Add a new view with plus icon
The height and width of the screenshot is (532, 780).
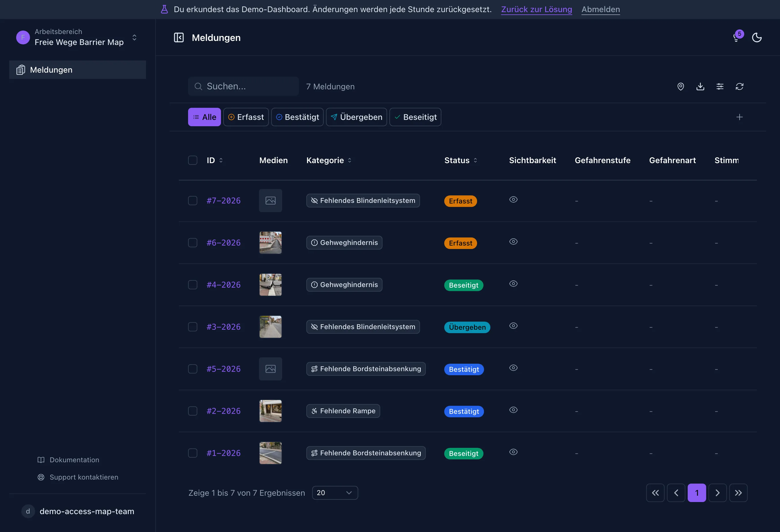[x=739, y=117]
